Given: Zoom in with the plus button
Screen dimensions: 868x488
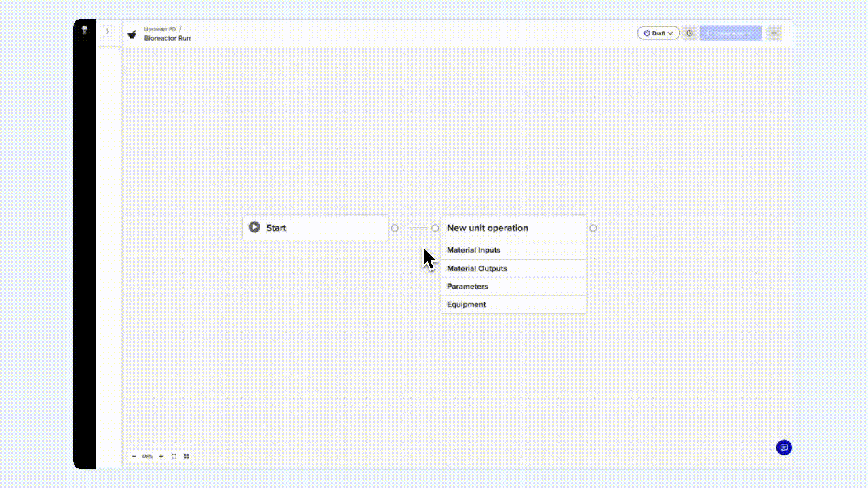Looking at the screenshot, I should coord(161,457).
